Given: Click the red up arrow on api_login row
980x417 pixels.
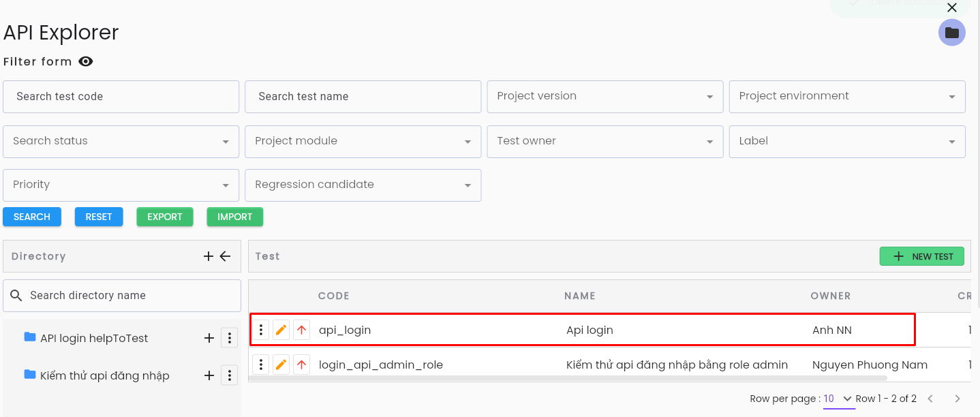Looking at the screenshot, I should [301, 330].
